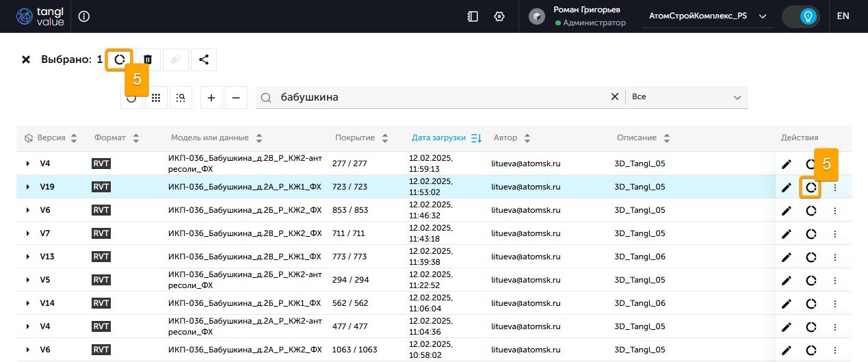This screenshot has height=362, width=868.
Task: Open the three-dot menu for V6 КЖ2_ФХ row
Action: (x=834, y=211)
